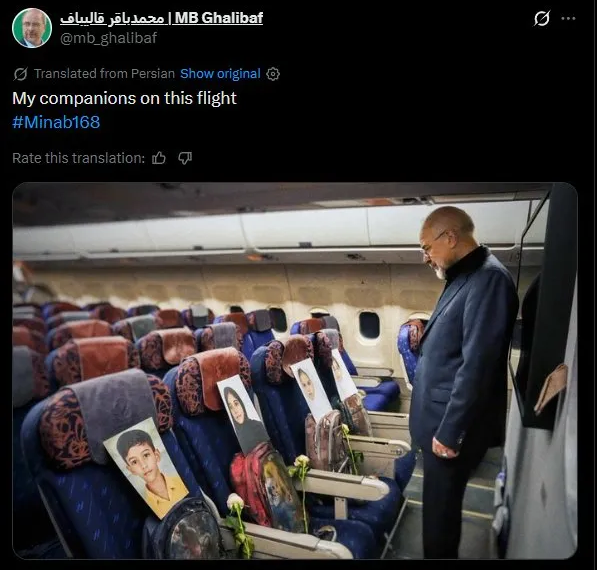Click the @mb_ghalibaf handle
Screen dimensions: 597x570
pyautogui.click(x=109, y=38)
